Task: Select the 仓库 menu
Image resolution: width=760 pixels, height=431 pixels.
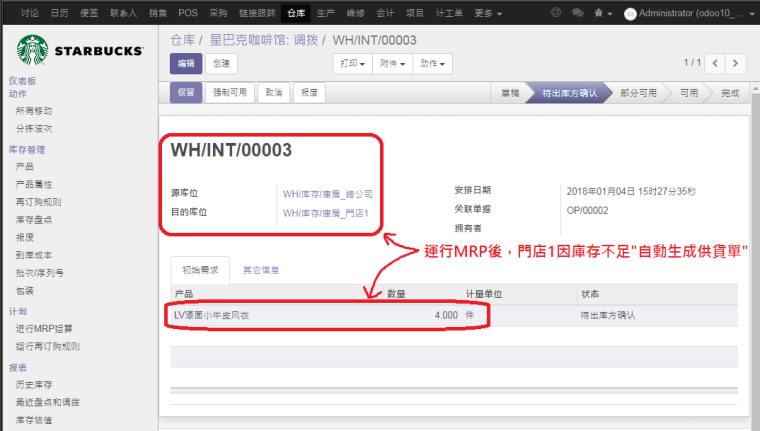Action: click(x=296, y=13)
